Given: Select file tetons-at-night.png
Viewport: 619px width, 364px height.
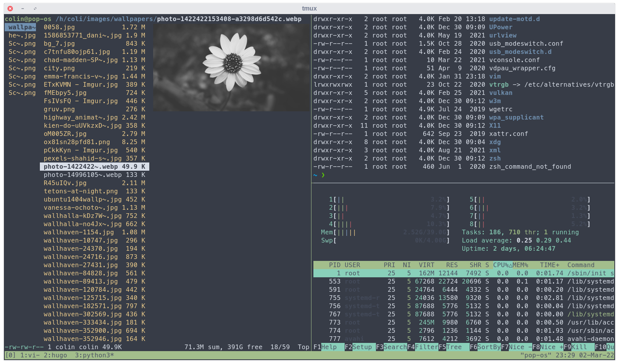Looking at the screenshot, I should click(x=95, y=191).
